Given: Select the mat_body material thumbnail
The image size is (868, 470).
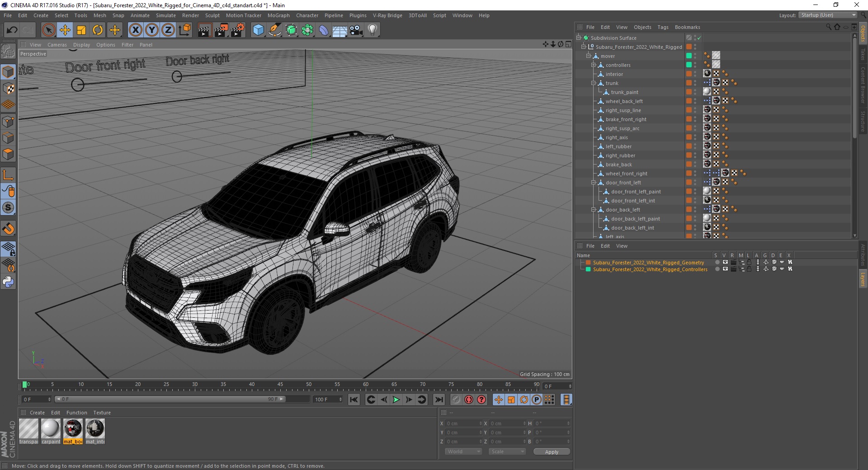Looking at the screenshot, I should (x=73, y=428).
